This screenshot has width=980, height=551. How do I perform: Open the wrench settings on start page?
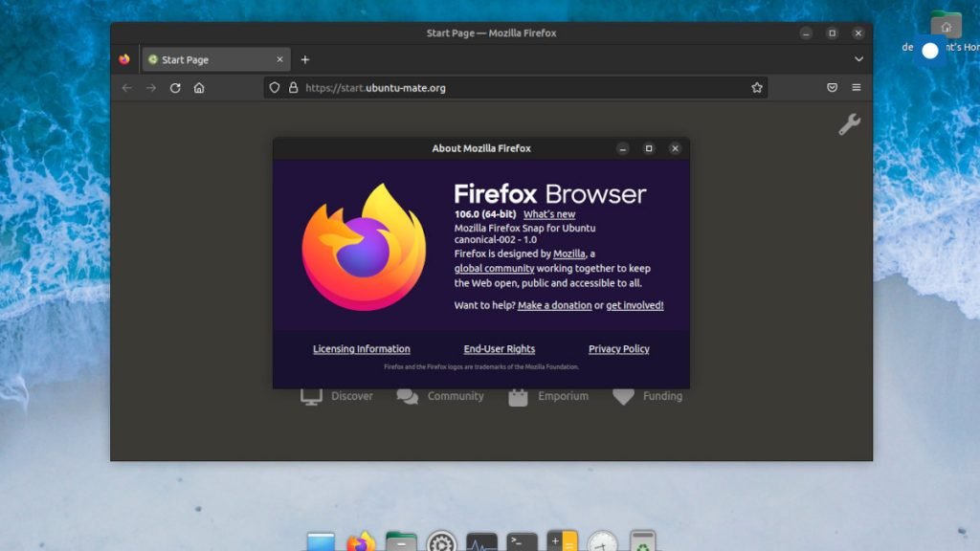[x=850, y=124]
